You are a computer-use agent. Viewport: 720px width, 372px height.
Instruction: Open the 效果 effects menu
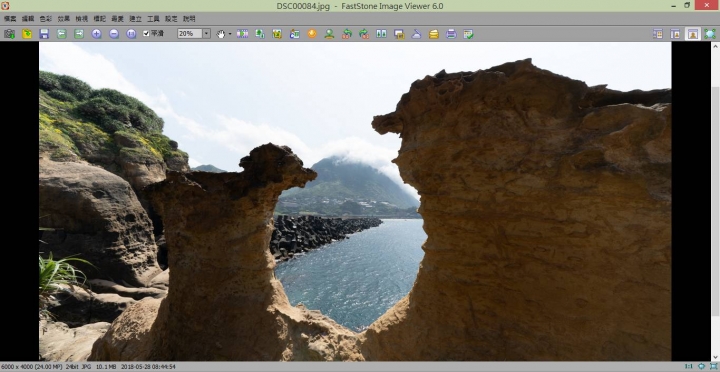(64, 19)
